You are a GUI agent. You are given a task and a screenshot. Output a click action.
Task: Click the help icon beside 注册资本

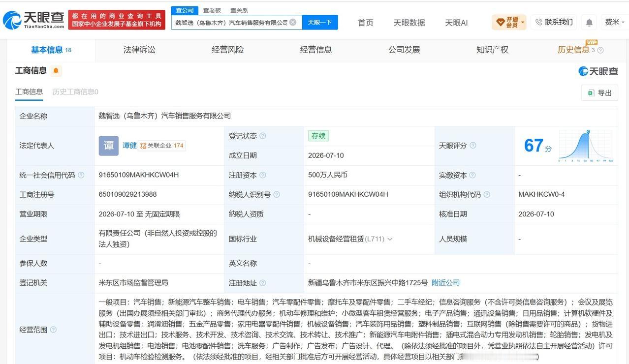click(x=263, y=175)
